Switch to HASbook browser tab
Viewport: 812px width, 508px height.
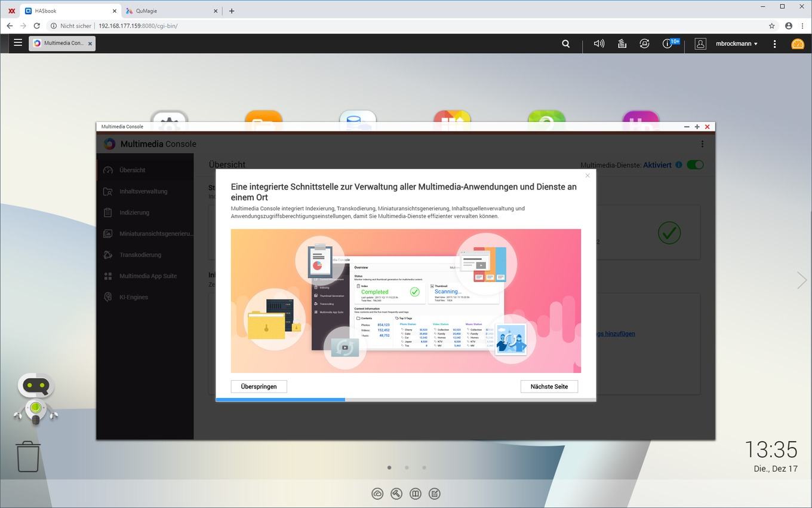pyautogui.click(x=70, y=10)
